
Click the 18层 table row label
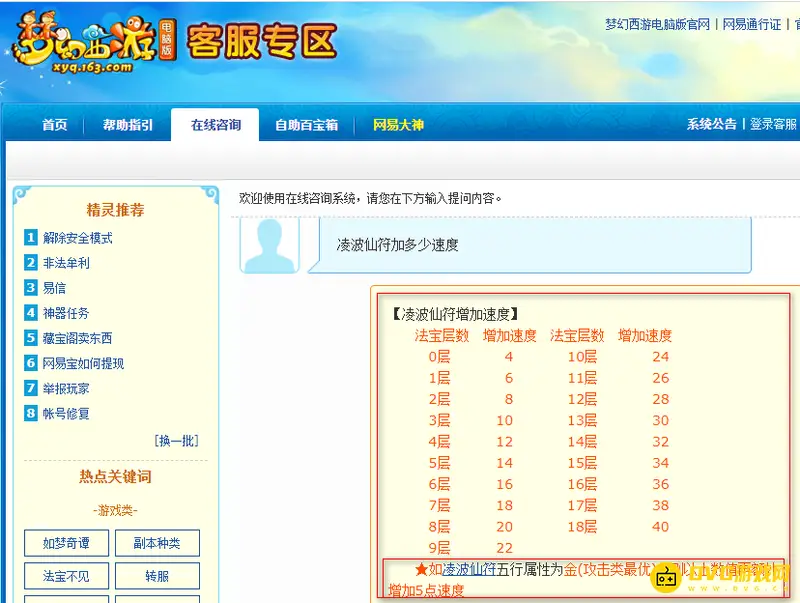[582, 526]
